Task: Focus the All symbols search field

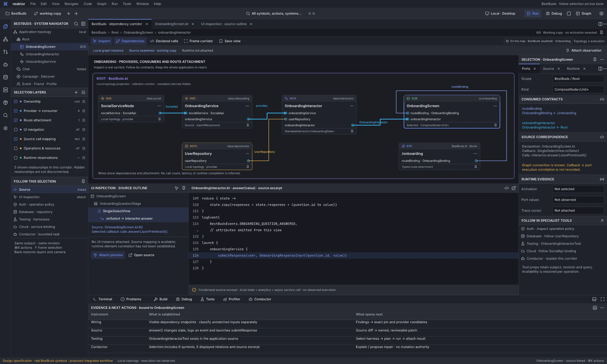Action: click(x=276, y=14)
